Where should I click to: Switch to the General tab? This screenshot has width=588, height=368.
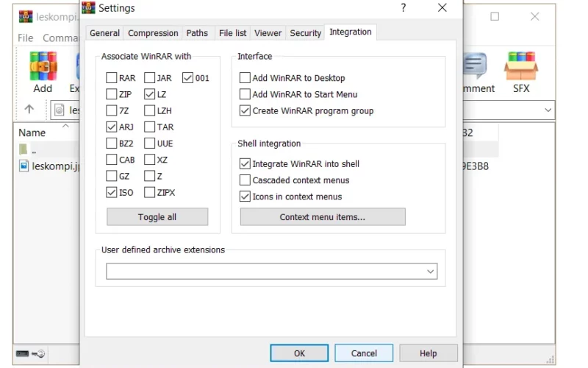(x=104, y=33)
